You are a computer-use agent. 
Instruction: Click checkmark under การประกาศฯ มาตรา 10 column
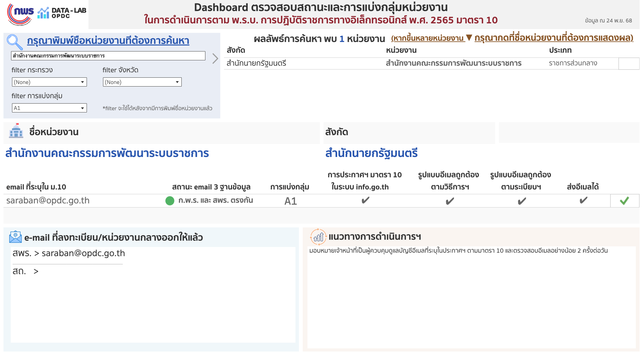pos(365,200)
